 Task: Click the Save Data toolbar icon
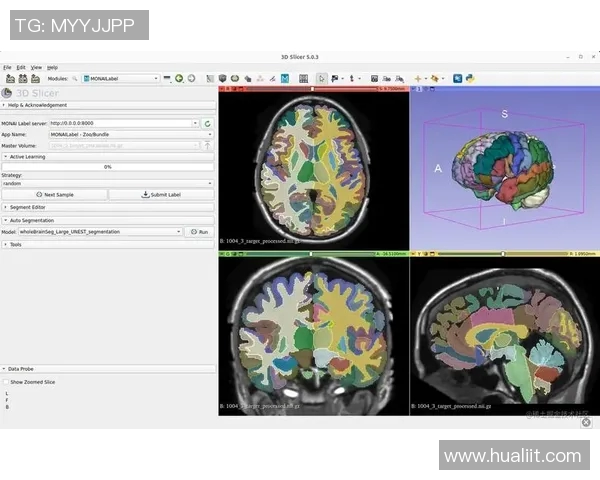coord(36,78)
